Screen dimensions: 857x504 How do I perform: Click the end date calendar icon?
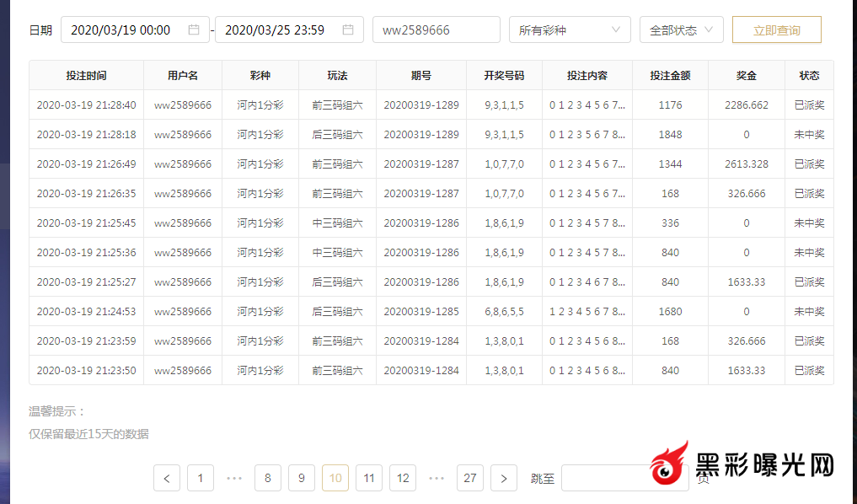point(348,29)
